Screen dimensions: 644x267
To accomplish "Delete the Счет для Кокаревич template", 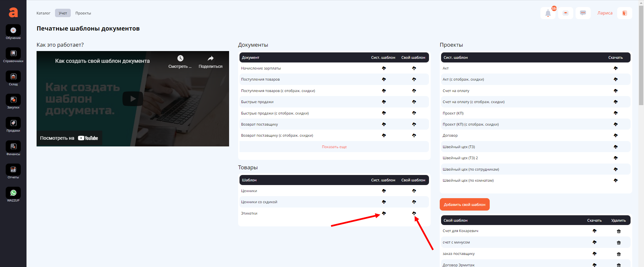I will [619, 231].
